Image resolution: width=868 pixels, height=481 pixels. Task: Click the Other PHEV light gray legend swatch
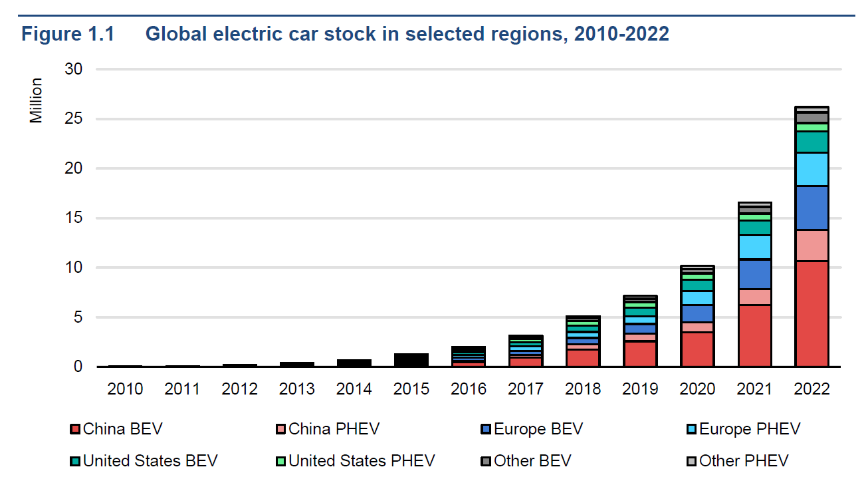[691, 461]
